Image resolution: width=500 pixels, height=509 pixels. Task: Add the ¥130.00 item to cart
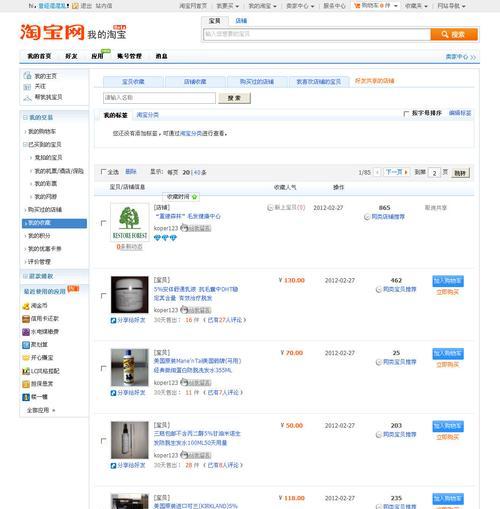[448, 281]
